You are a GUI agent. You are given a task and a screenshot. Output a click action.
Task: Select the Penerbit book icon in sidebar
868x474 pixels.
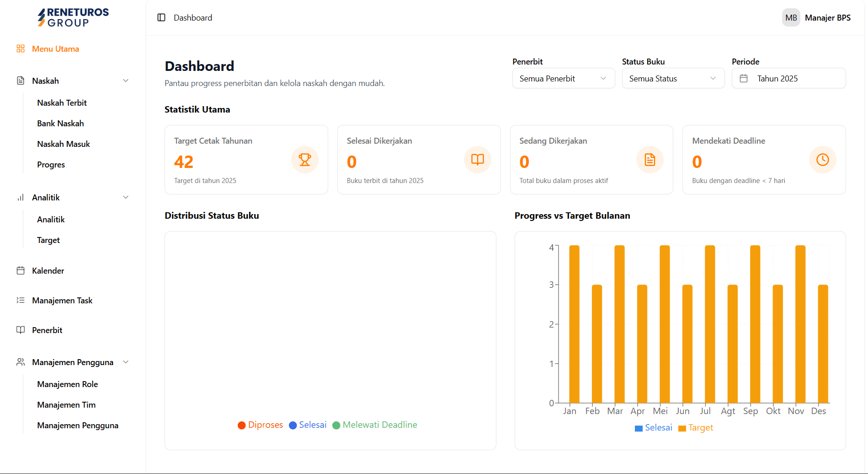(21, 330)
